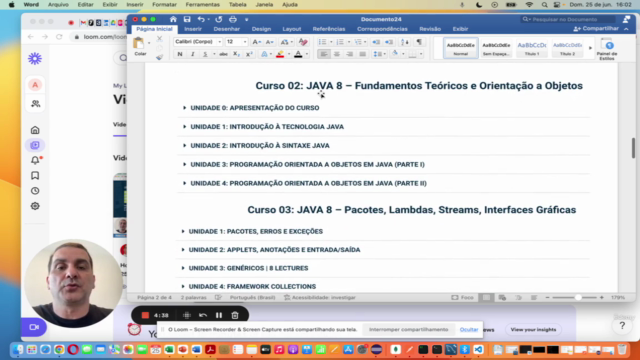Expand UNIDADE 2: INTRODUÇÃO À SINTAXE JAVA
This screenshot has width=640, height=360.
184,145
